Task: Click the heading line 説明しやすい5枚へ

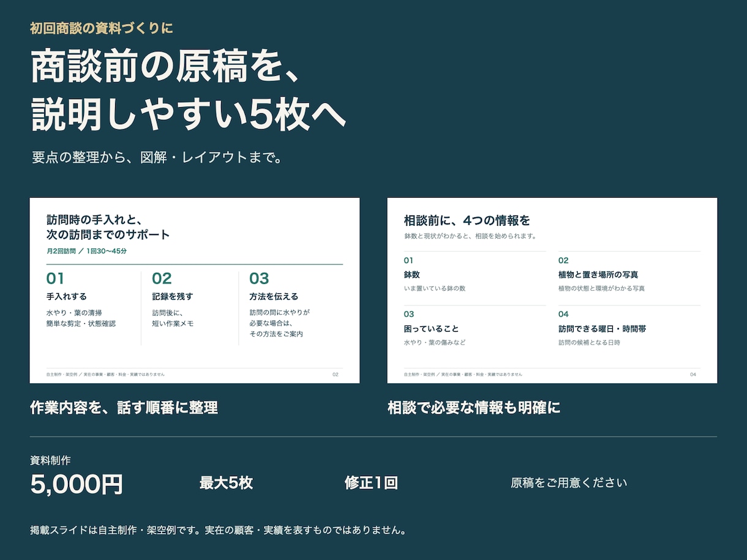Action: [x=188, y=114]
